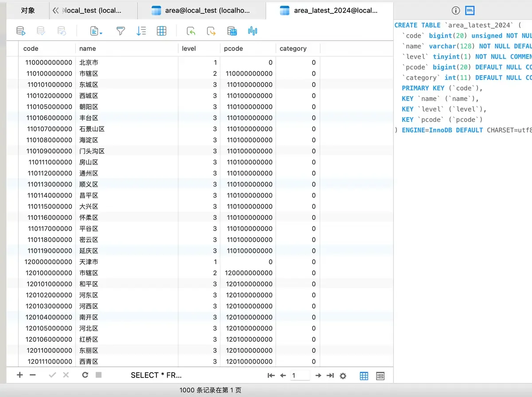Select the 海淀区 name cell
This screenshot has height=397, width=532.
[x=127, y=140]
